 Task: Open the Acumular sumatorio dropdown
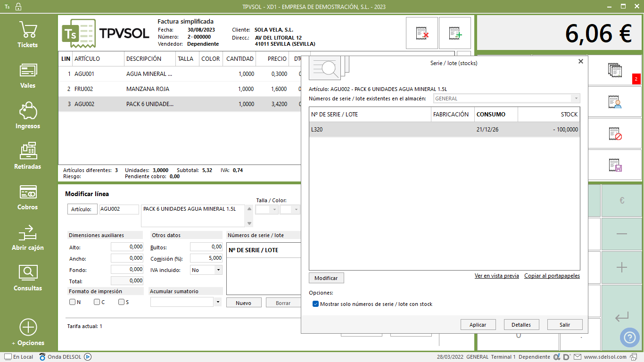point(217,302)
